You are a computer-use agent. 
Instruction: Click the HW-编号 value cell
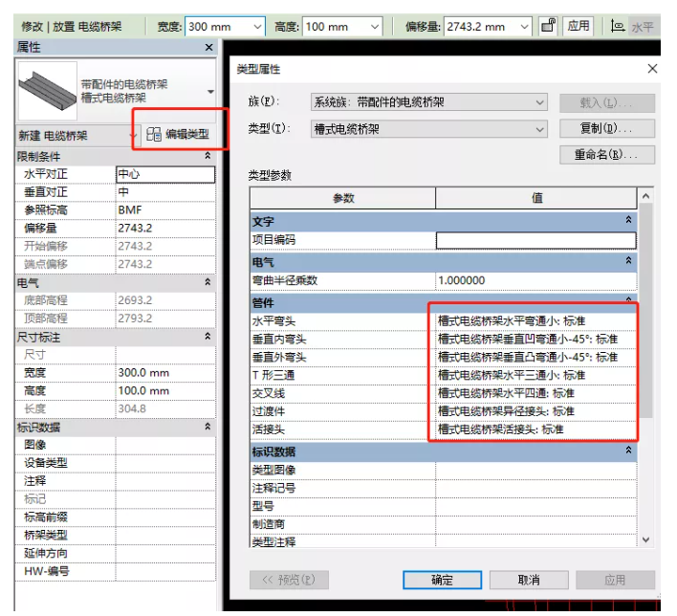point(165,571)
